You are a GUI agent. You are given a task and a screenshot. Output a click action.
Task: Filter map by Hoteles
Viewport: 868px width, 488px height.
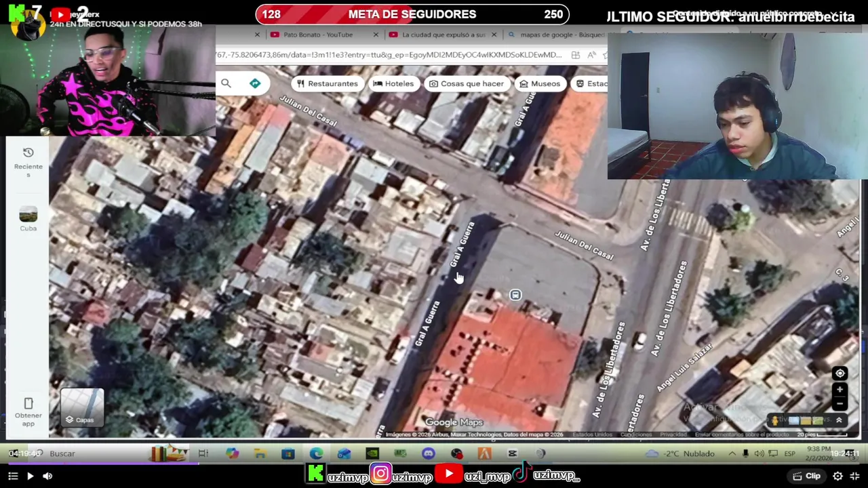coord(393,83)
